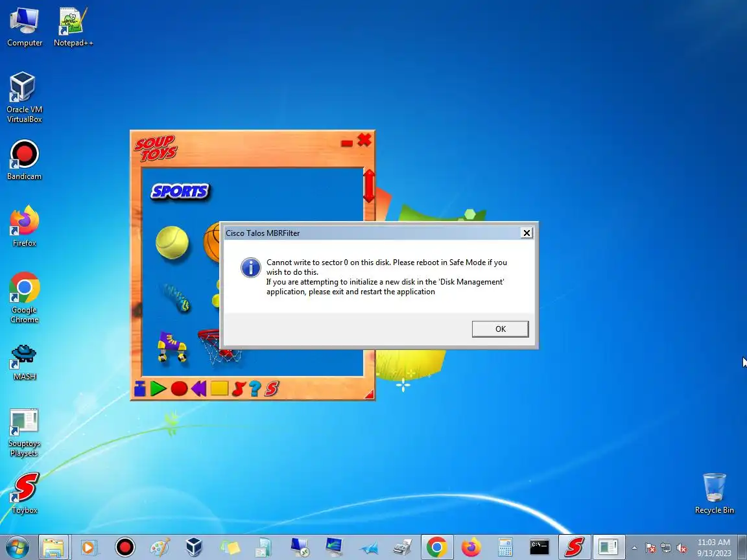Open the fax and scan taskbar icon
747x560 pixels.
[403, 547]
